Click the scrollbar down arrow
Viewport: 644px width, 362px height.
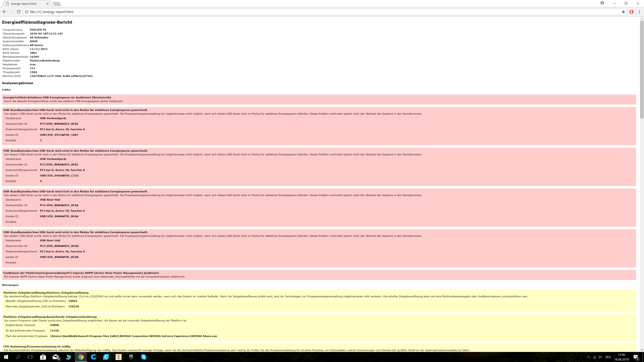(x=642, y=350)
